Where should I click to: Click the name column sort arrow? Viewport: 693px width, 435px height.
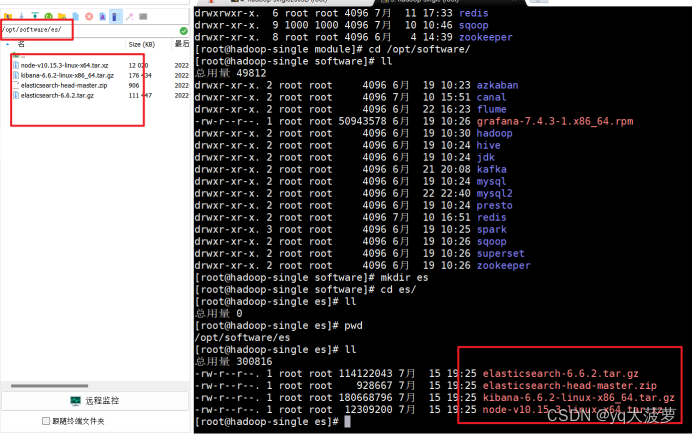pyautogui.click(x=7, y=44)
